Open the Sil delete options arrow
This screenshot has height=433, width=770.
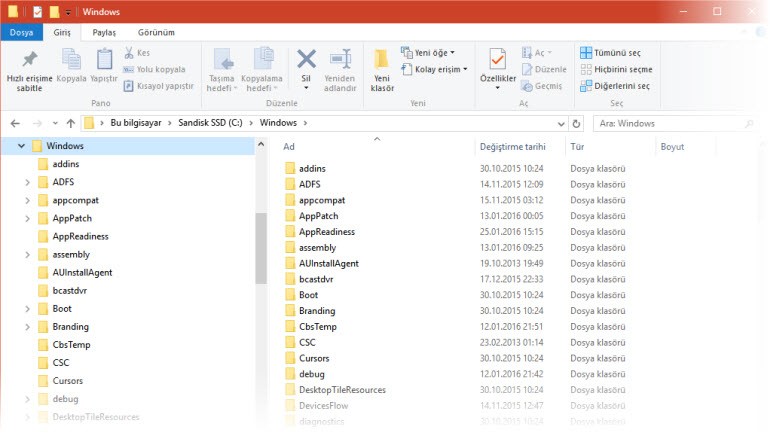pos(306,88)
